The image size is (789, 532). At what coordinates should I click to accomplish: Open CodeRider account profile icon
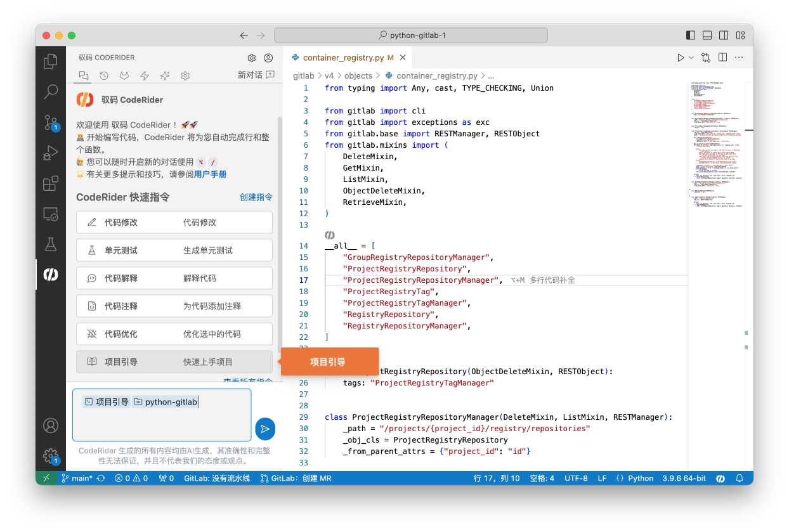268,58
